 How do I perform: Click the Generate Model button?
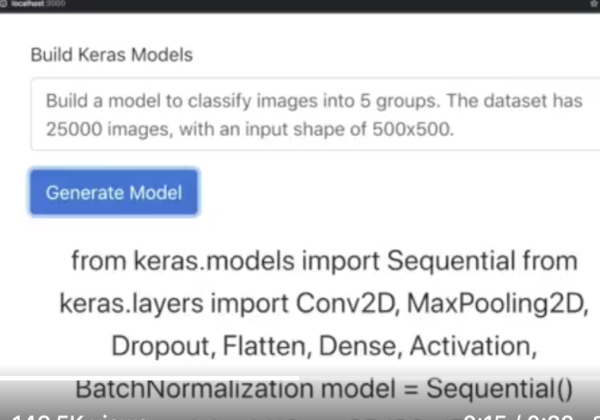click(114, 192)
